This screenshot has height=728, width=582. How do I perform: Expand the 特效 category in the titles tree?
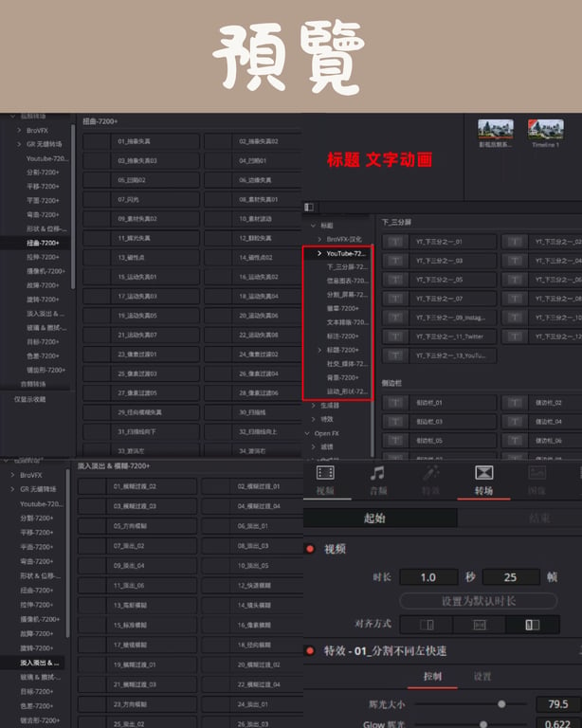pyautogui.click(x=313, y=419)
